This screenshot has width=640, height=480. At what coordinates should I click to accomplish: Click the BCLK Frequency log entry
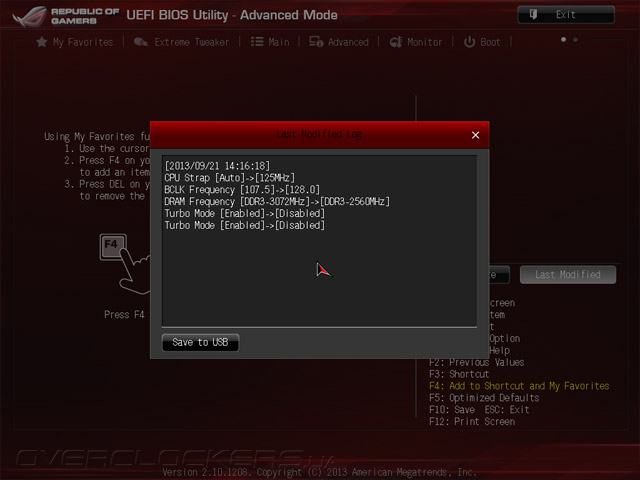point(242,189)
